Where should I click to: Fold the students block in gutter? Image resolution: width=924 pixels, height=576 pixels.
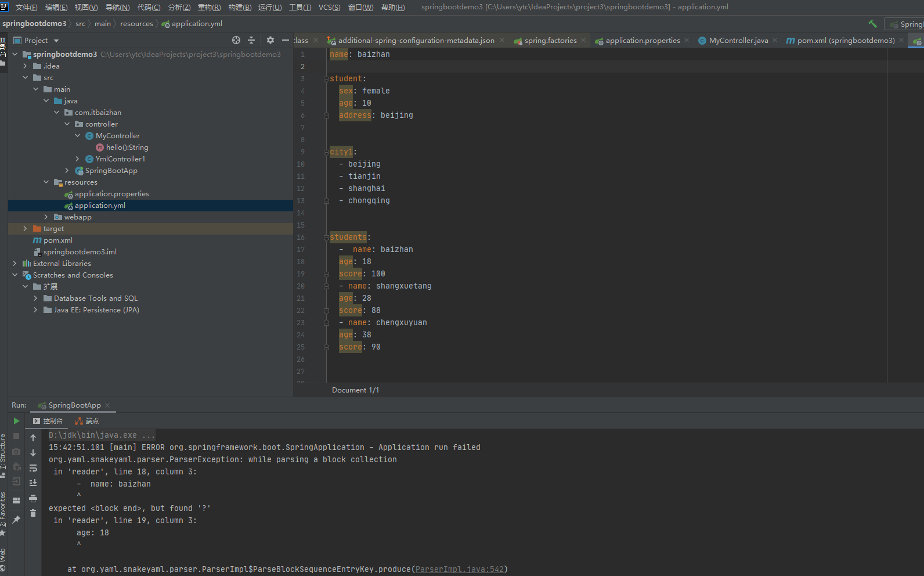(326, 237)
